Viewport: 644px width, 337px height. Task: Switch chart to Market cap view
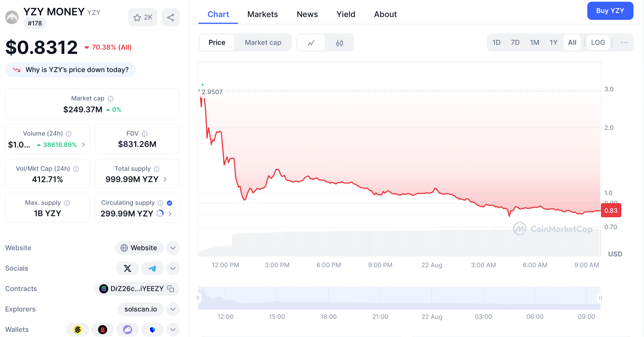click(x=263, y=43)
